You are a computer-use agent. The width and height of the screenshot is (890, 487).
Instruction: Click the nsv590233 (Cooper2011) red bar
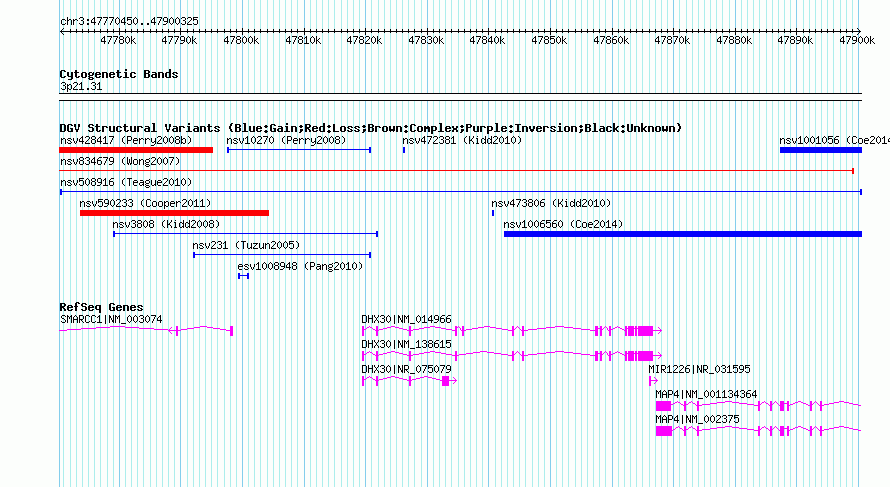(x=174, y=213)
